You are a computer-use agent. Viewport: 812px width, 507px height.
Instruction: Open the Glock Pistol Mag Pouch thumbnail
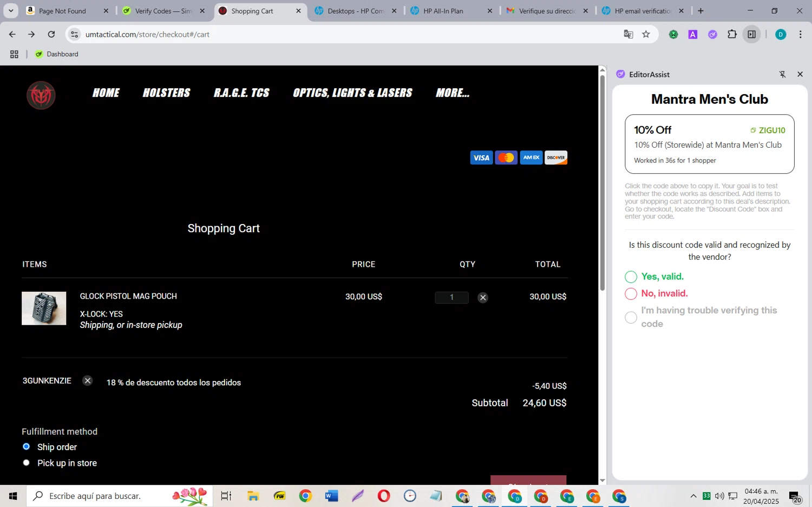(x=44, y=308)
